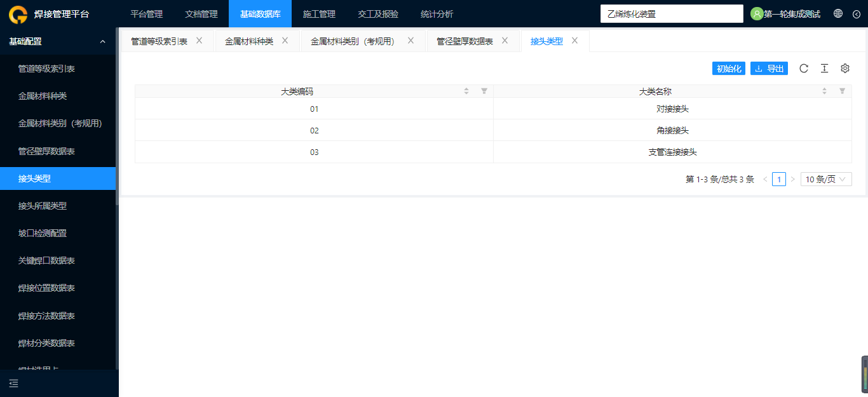Collapse the sidebar with the fold icon
Screen dimensions: 868x397
tap(14, 383)
